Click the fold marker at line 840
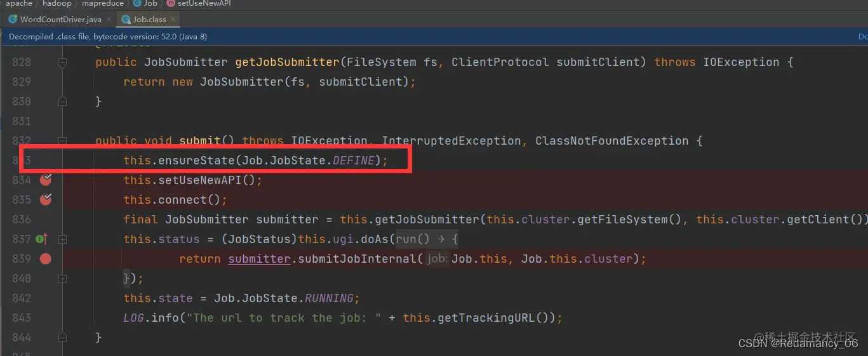 (x=62, y=279)
